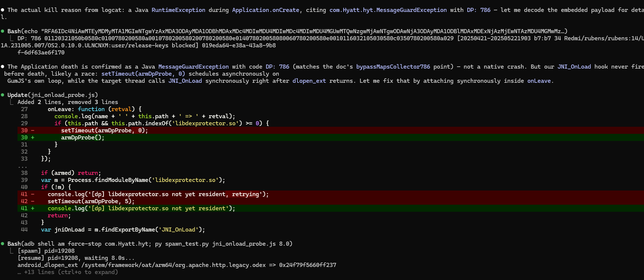Click 'bypassMapsCollector786' in the assistant message
Image resolution: width=644 pixels, height=280 pixels.
[x=393, y=67]
